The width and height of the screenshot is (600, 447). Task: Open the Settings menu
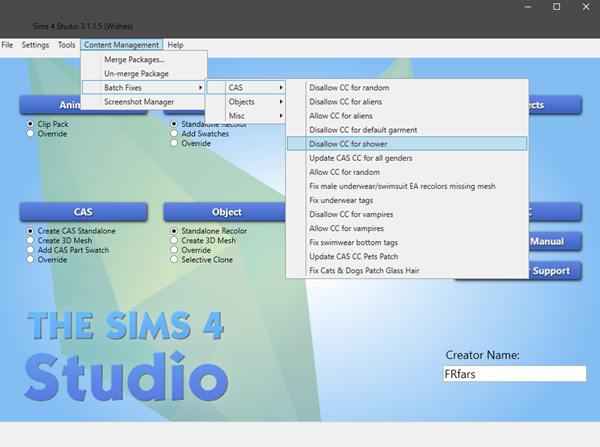tap(35, 45)
